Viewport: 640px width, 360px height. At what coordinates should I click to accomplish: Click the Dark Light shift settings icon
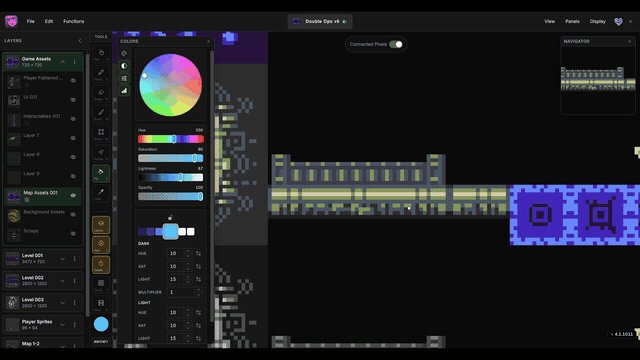(x=198, y=279)
